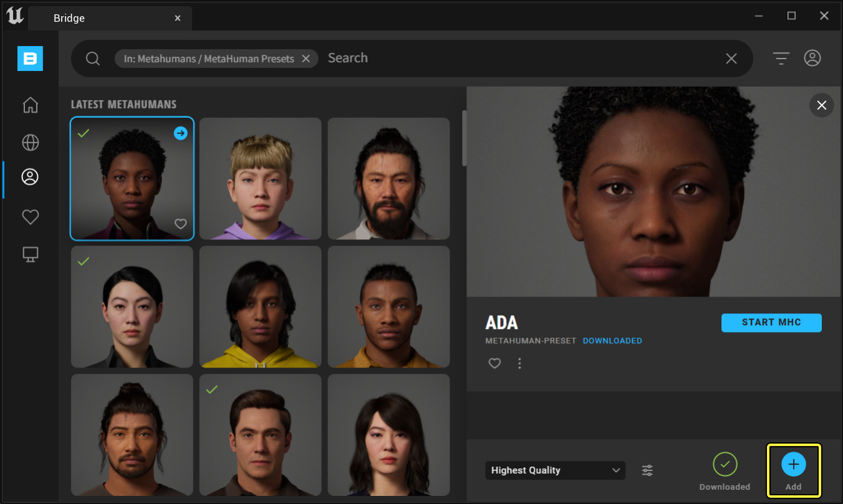843x504 pixels.
Task: Minimize the Bridge window
Action: click(759, 16)
